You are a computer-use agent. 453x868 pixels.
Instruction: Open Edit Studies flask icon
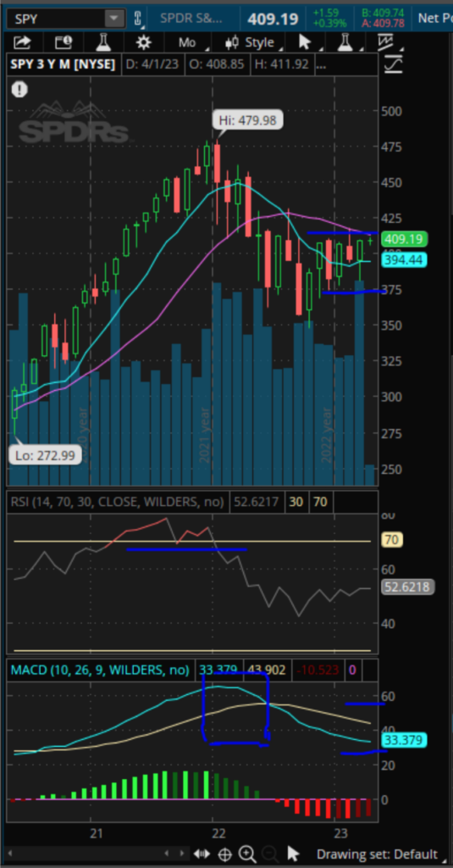(x=102, y=42)
